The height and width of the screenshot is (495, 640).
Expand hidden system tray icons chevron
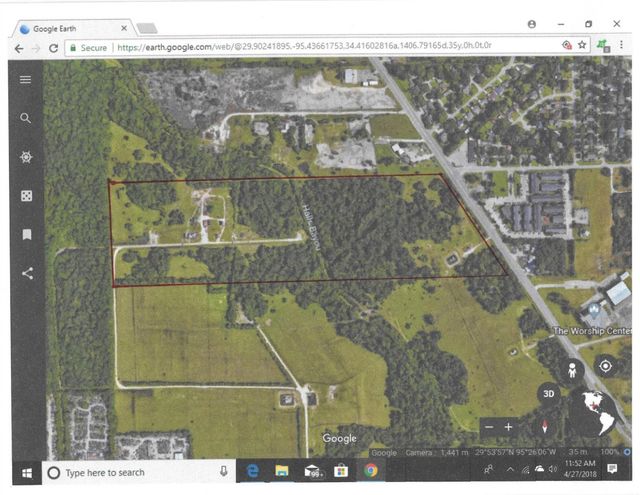(510, 469)
